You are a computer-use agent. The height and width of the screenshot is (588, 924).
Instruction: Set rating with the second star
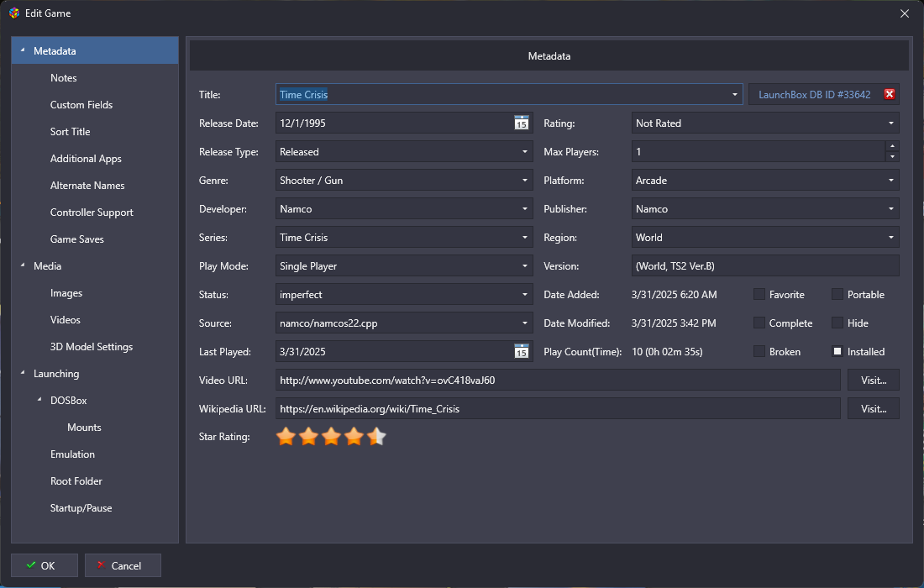tap(309, 437)
